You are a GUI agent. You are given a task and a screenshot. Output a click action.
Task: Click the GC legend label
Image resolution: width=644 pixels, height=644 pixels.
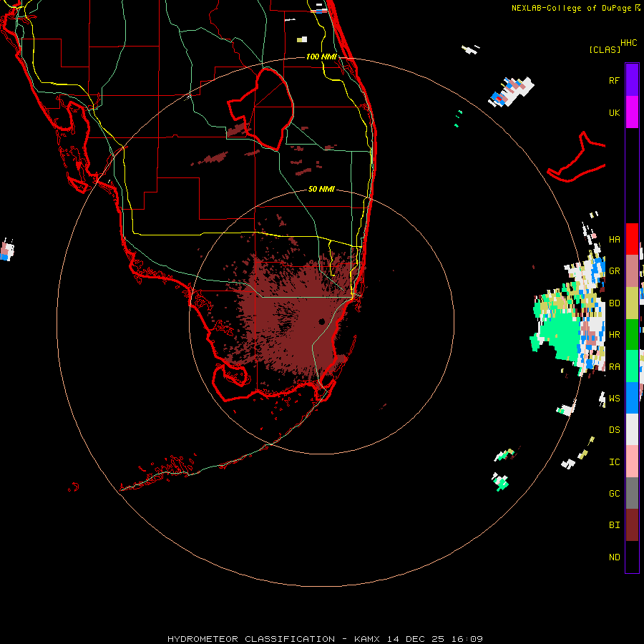(x=614, y=494)
